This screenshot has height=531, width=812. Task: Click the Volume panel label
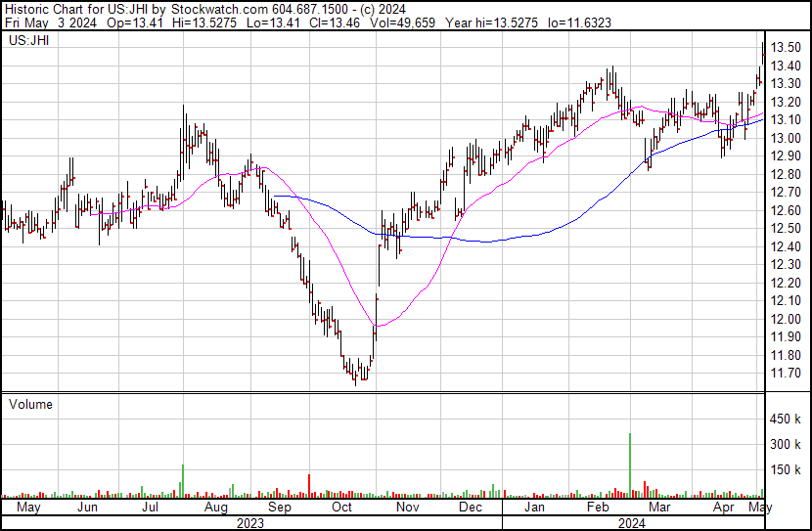pos(29,404)
